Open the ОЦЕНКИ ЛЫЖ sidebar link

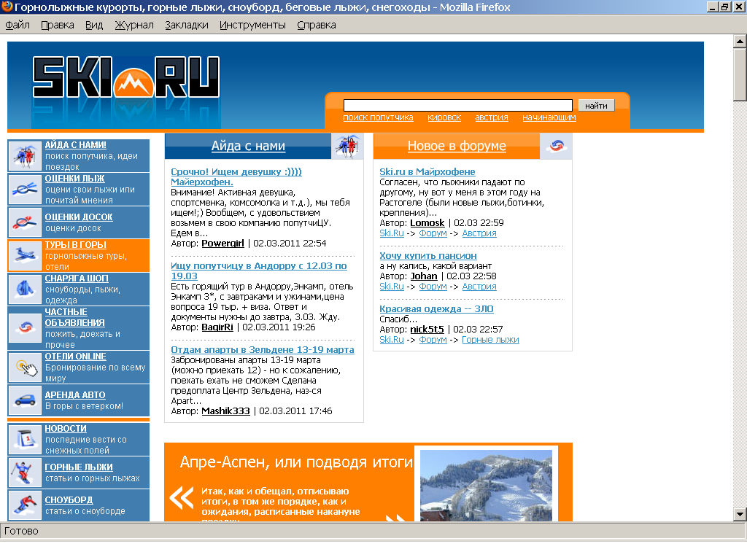75,179
